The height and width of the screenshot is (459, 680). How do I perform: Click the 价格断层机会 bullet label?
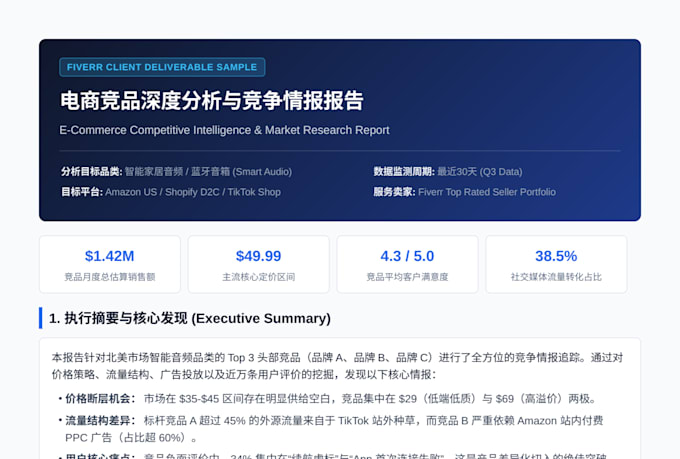coord(100,399)
